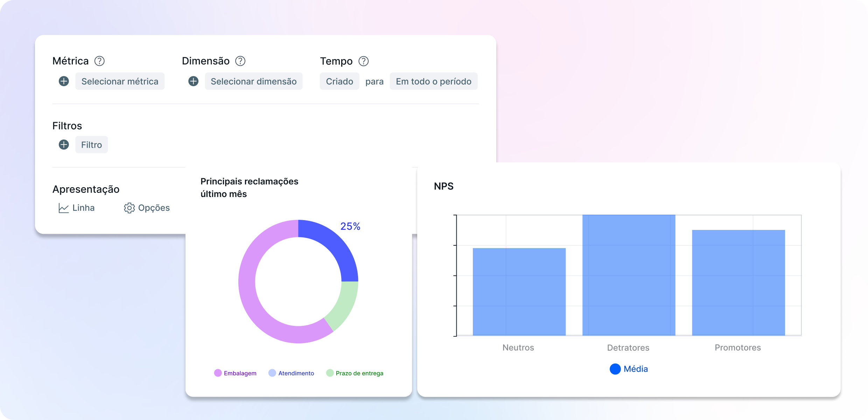Click the plus icon beside Selecionar dimensão
The image size is (868, 420).
[x=193, y=81]
